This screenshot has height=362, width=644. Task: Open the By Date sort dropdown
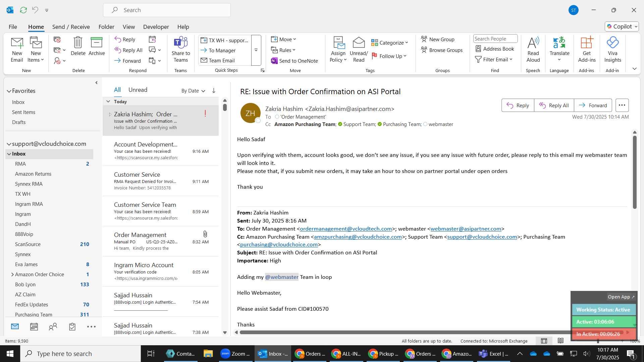coord(193,90)
